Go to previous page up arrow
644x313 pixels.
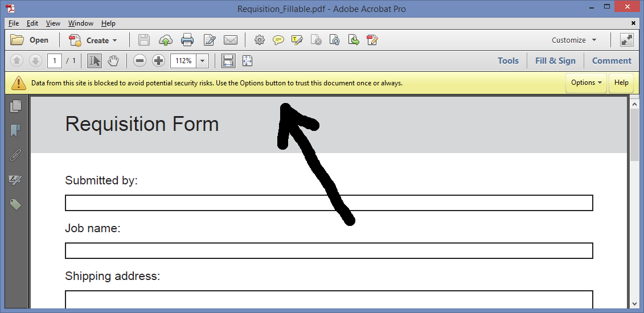(x=17, y=61)
